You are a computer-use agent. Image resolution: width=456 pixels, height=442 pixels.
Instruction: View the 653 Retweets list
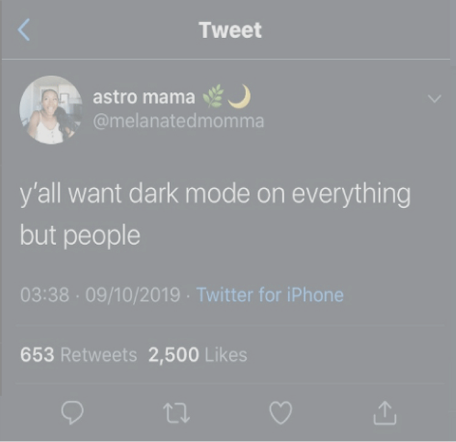79,354
